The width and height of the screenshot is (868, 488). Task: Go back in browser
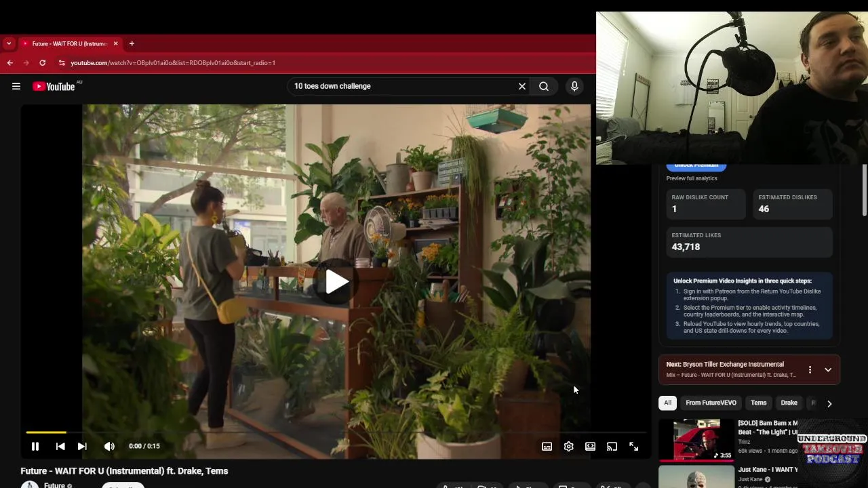coord(9,62)
